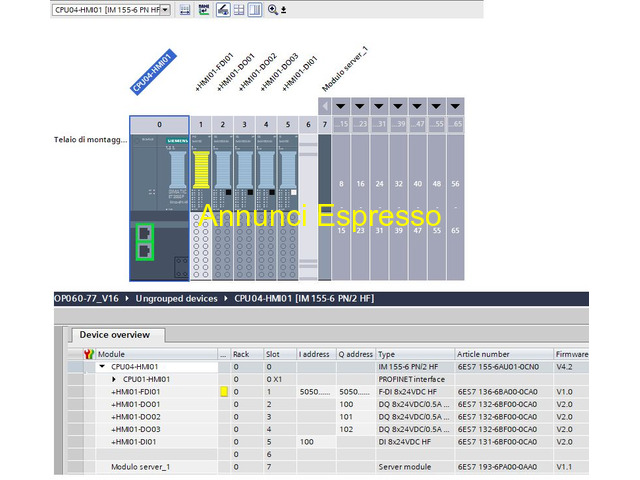Select the +HMI01-DO02 row
Viewport: 640px width, 480px height.
pos(329,417)
